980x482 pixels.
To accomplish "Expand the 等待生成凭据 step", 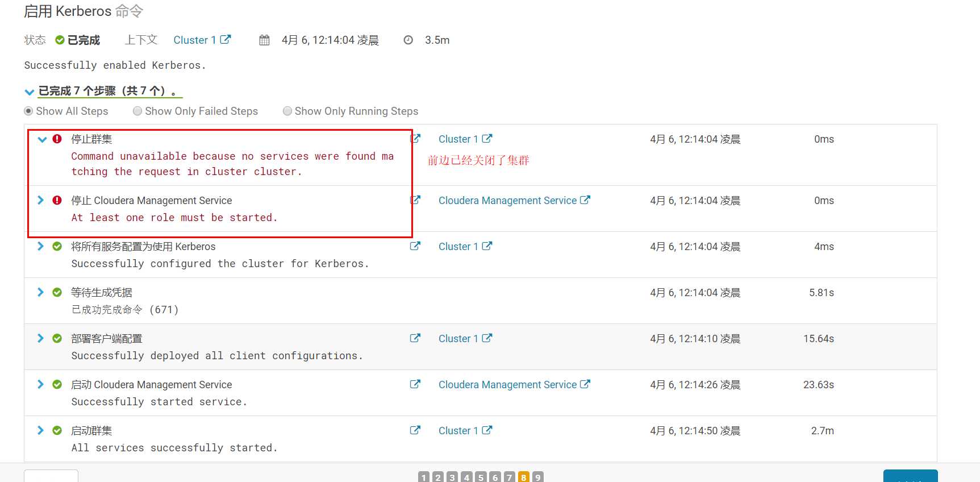I will pos(40,292).
